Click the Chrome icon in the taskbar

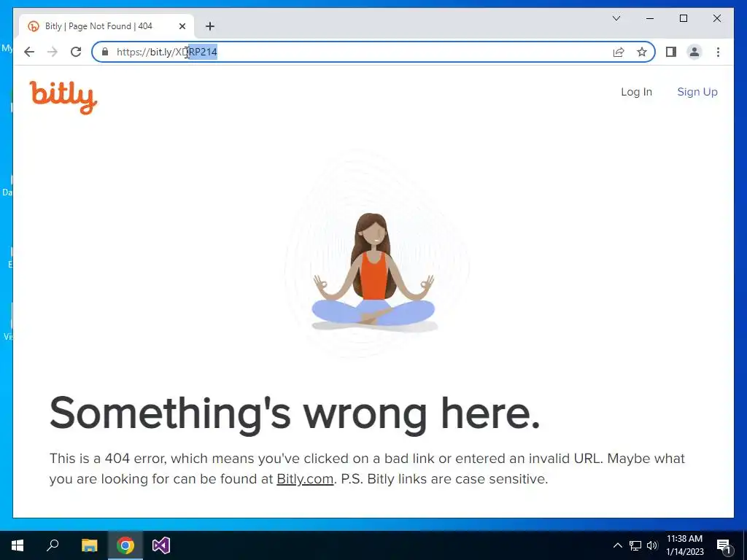coord(125,545)
